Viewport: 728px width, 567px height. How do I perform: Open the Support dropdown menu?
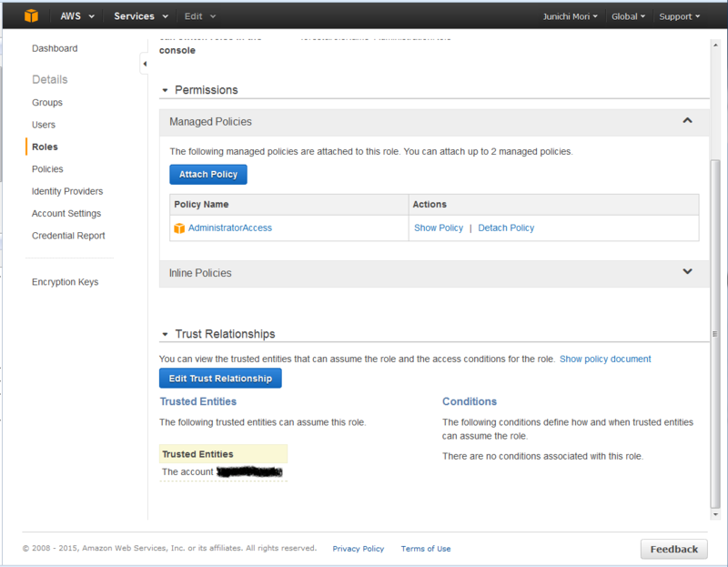click(679, 16)
